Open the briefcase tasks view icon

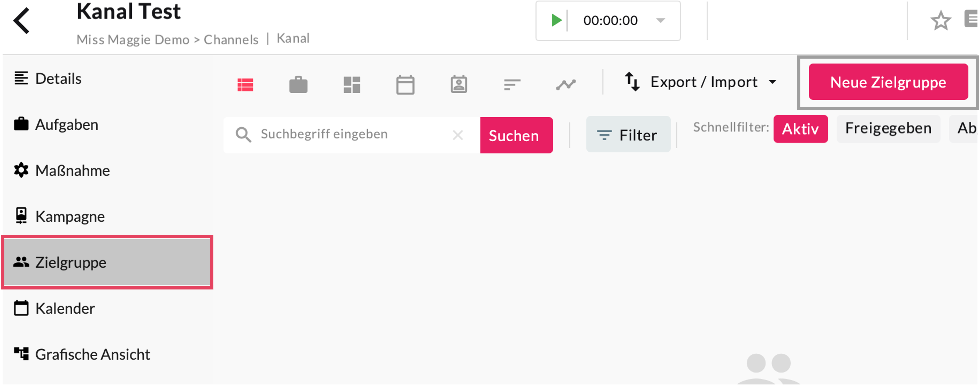click(298, 84)
